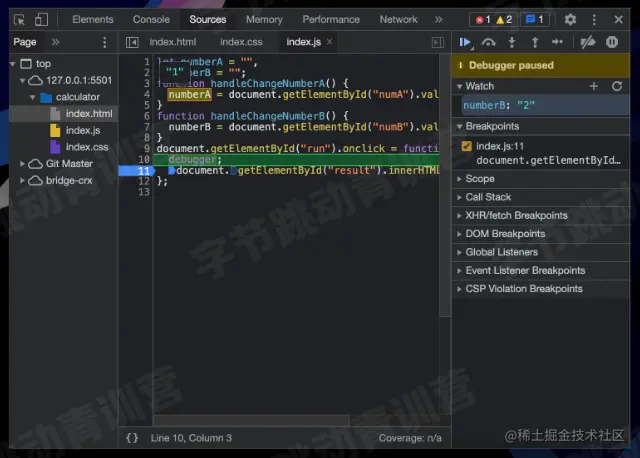The height and width of the screenshot is (458, 640).
Task: Close the index.js editor tab
Action: click(x=329, y=42)
